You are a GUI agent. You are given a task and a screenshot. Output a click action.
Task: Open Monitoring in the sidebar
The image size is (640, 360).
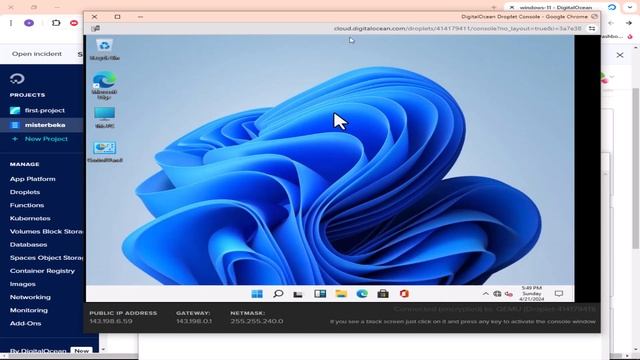tap(29, 310)
